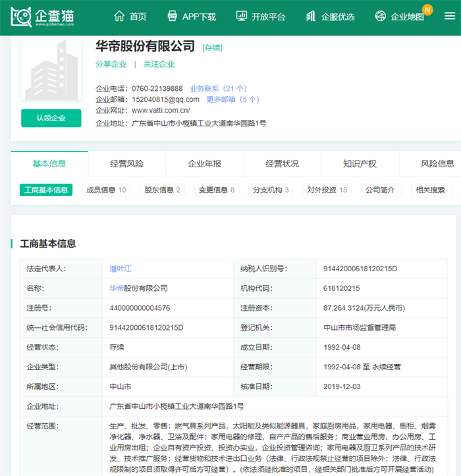The width and height of the screenshot is (461, 476).
Task: Click the 认领企业 button
Action: 51,118
